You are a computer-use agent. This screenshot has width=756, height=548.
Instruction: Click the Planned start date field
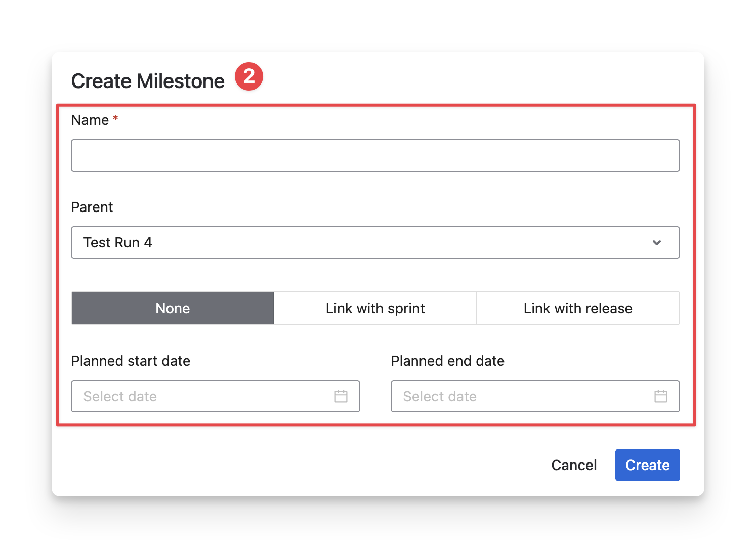(x=202, y=396)
